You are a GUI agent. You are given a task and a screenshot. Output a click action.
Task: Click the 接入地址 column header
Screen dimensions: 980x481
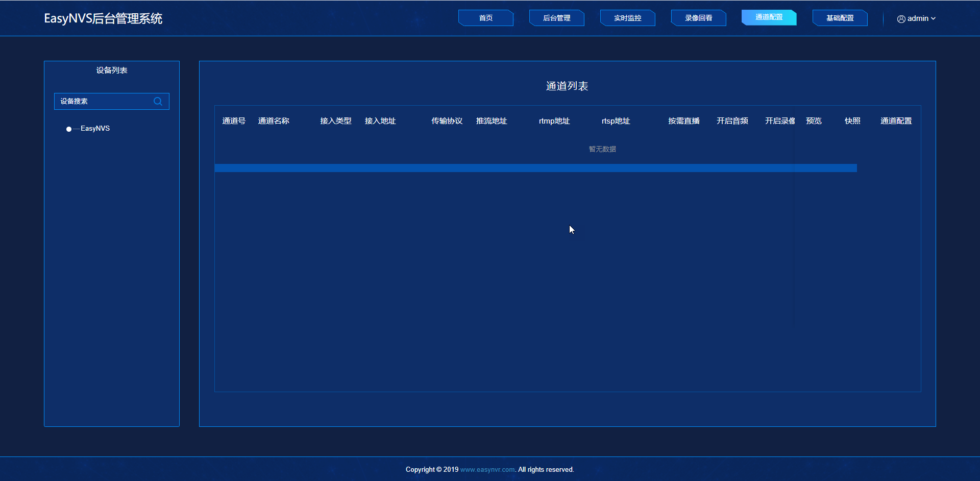pos(380,121)
